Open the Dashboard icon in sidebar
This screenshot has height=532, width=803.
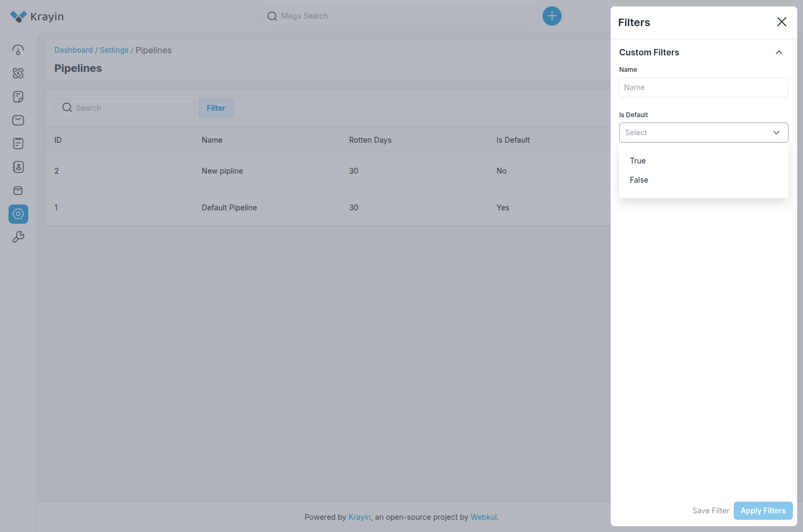coord(18,50)
